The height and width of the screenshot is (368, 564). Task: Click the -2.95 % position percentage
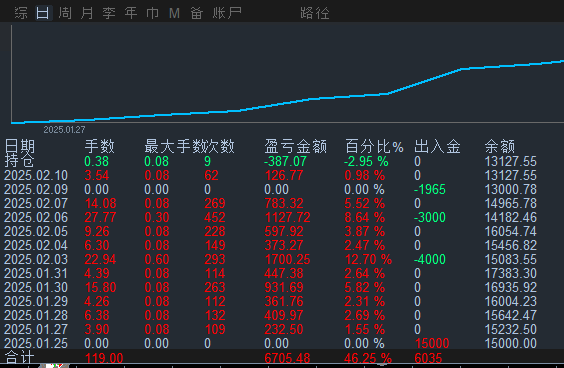click(366, 162)
